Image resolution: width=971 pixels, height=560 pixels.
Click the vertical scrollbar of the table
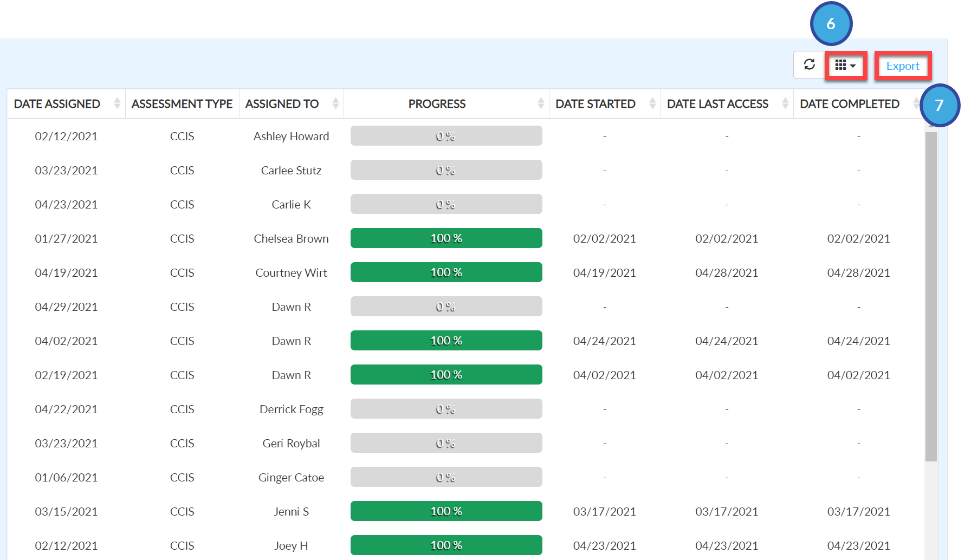tap(931, 297)
